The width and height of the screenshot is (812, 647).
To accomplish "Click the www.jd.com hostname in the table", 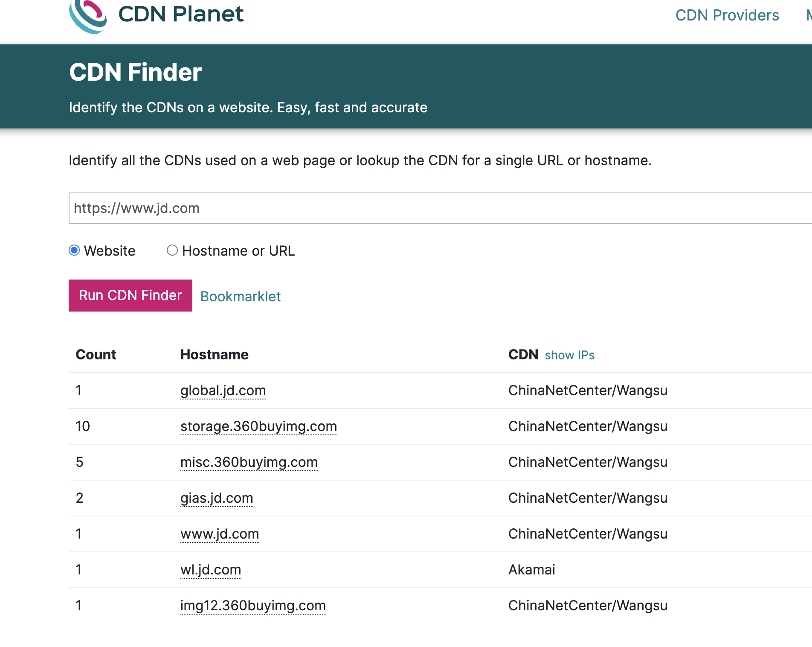I will click(x=220, y=534).
